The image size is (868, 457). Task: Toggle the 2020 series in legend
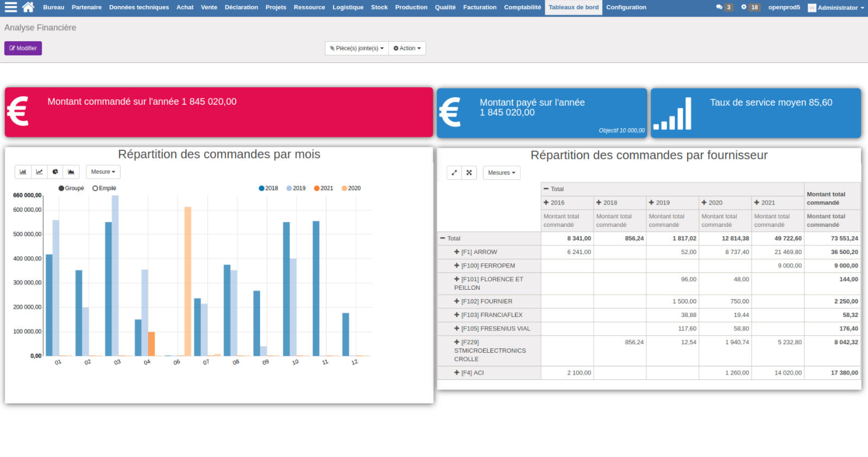[351, 188]
